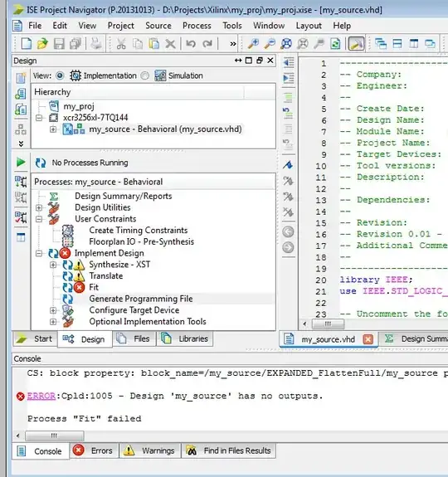Expand the Design Utilities process node
448x477 pixels.
(39, 207)
